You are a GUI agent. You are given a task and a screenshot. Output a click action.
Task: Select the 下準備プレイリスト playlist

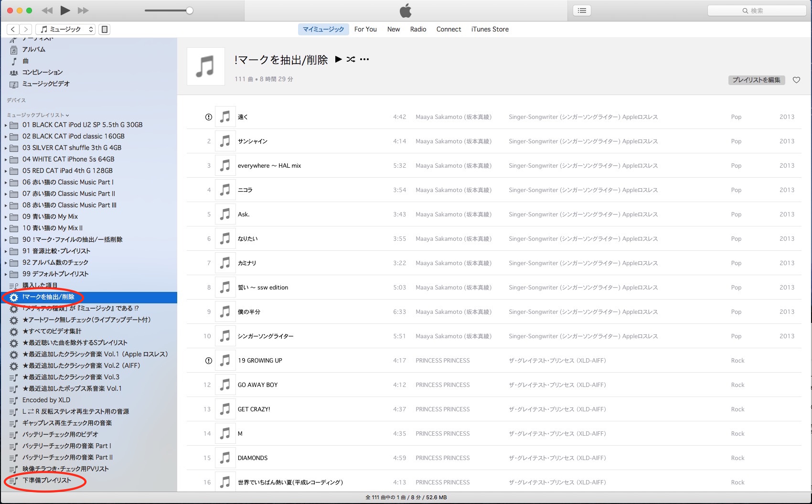click(x=46, y=480)
